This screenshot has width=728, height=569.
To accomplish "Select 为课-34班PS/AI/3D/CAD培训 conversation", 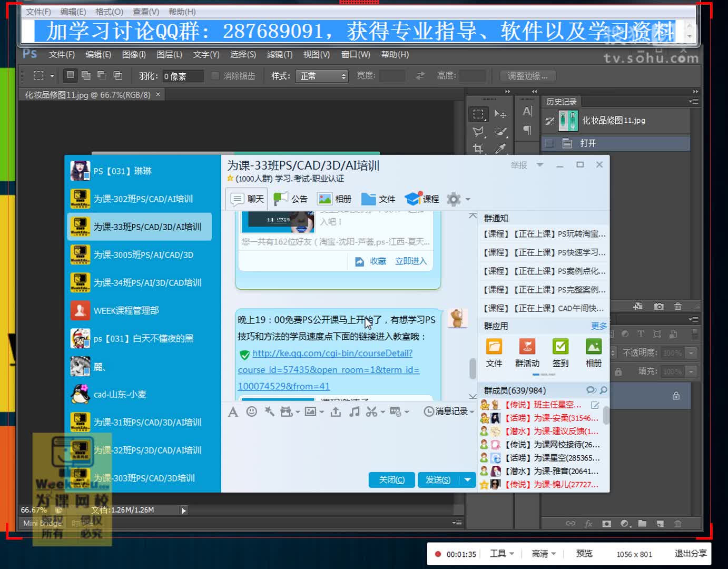I will click(140, 282).
